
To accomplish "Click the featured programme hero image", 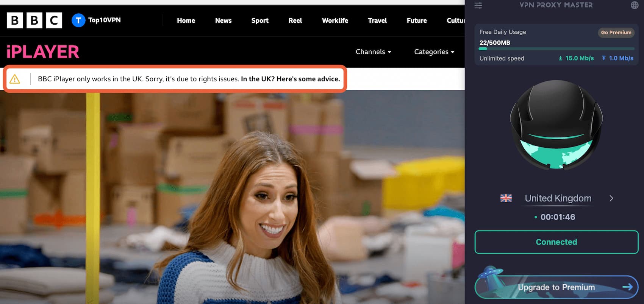I will [x=232, y=197].
